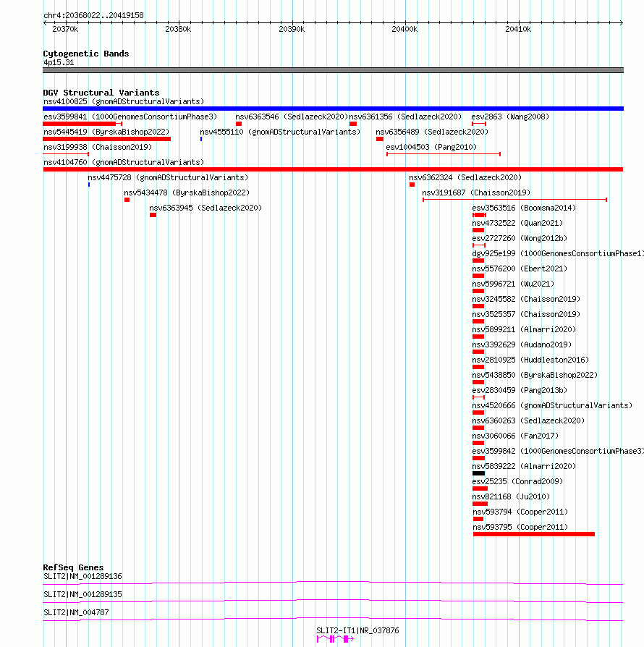Select the 4p15.31 band label
The image size is (644, 647).
[x=59, y=63]
